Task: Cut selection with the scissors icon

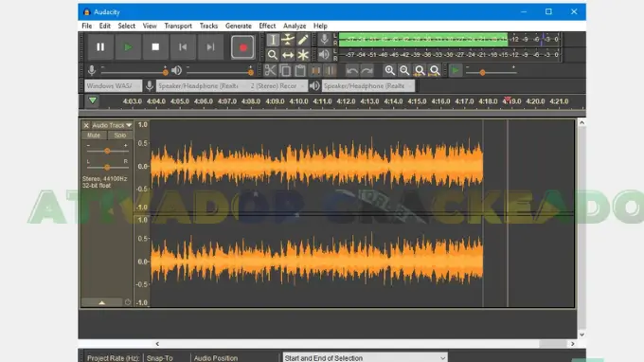Action: click(x=270, y=71)
